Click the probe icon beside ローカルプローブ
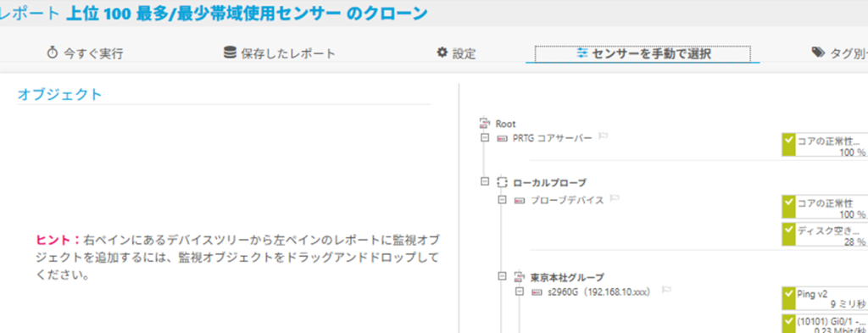Viewport: 868px width, 333px height. click(x=502, y=182)
